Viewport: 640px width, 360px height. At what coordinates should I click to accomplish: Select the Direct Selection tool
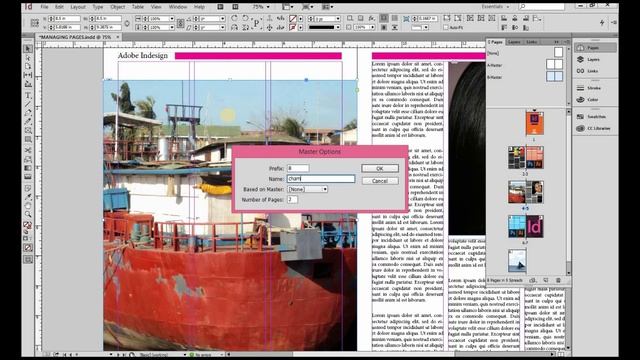28,58
